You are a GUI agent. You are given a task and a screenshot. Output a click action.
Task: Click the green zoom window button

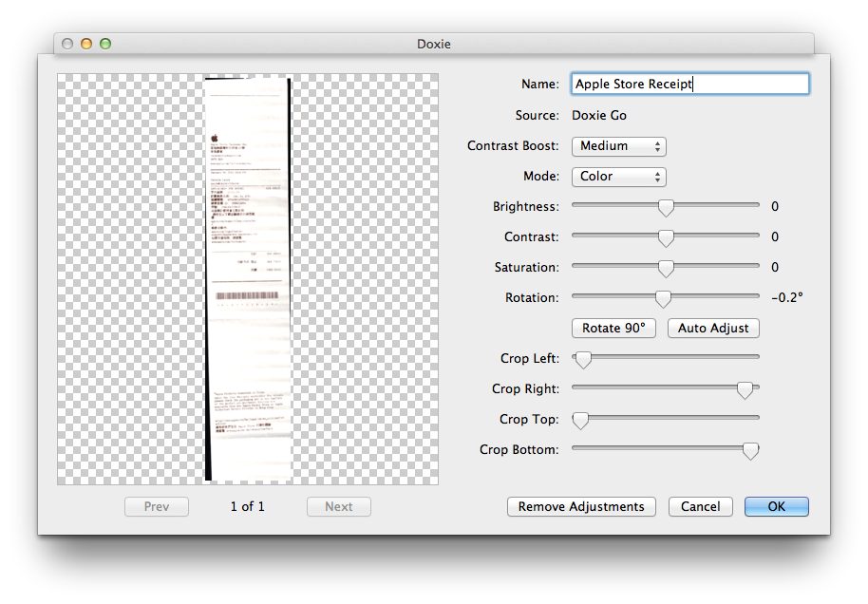[x=105, y=44]
